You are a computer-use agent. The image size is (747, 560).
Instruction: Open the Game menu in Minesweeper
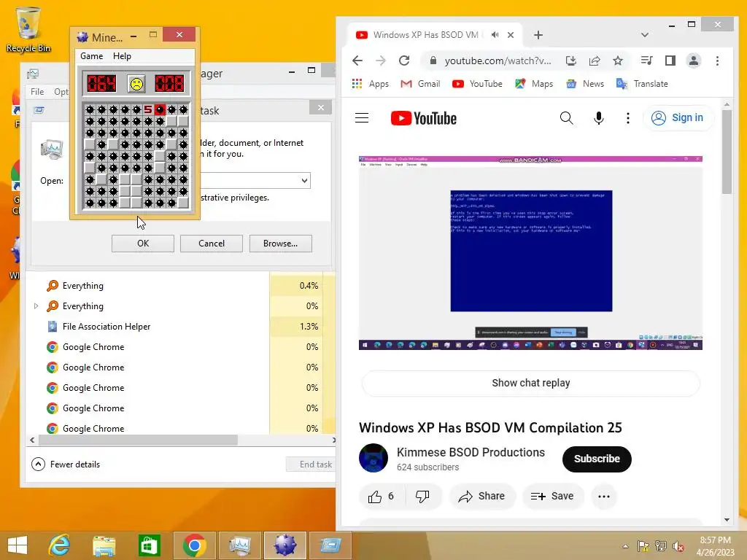(x=91, y=55)
